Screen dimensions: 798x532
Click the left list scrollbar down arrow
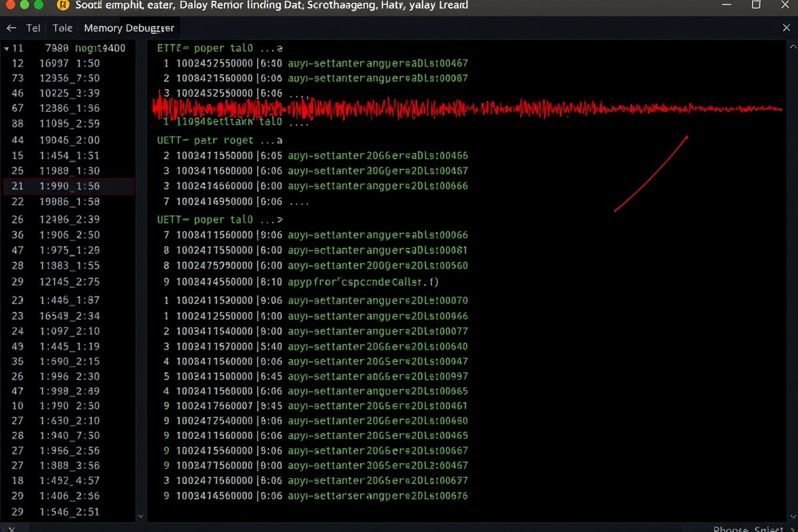tap(140, 515)
